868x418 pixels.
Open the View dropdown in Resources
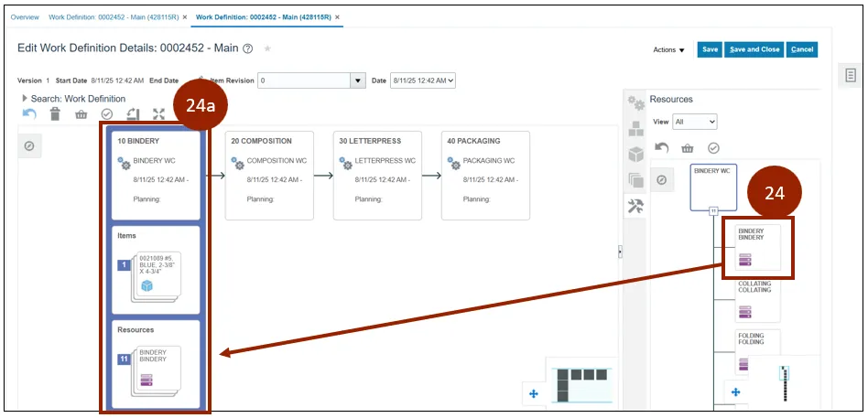695,122
